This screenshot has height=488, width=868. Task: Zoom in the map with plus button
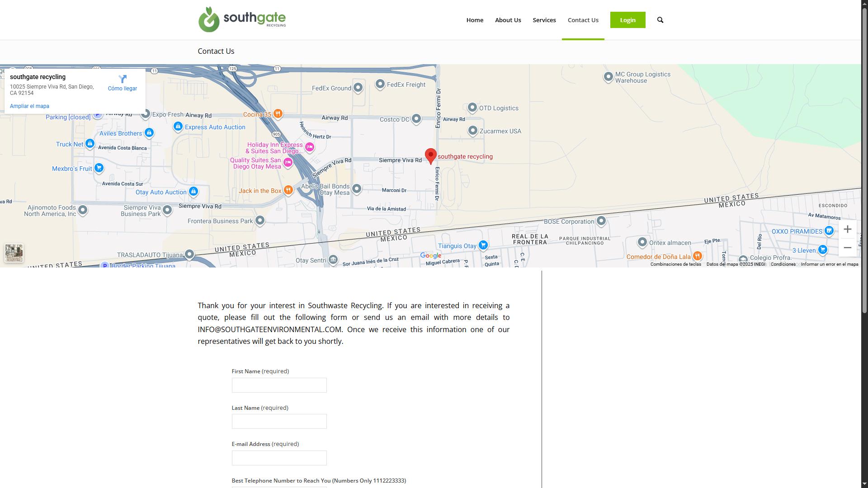click(x=847, y=229)
